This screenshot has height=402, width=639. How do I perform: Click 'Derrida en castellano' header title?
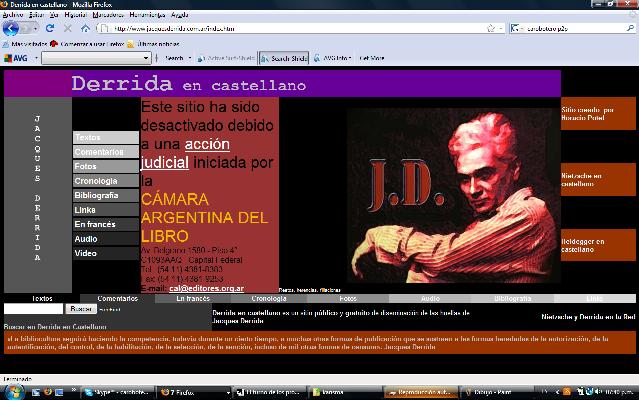(189, 84)
